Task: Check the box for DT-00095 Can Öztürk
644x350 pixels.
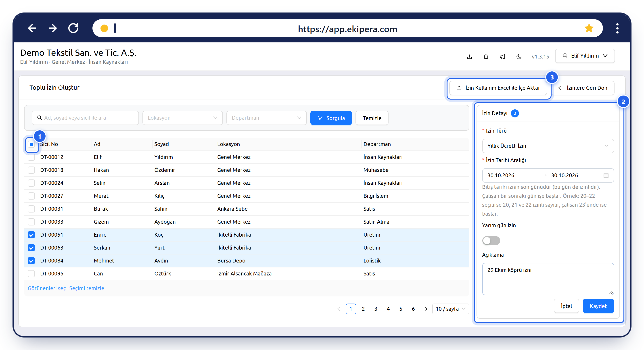Action: (31, 274)
